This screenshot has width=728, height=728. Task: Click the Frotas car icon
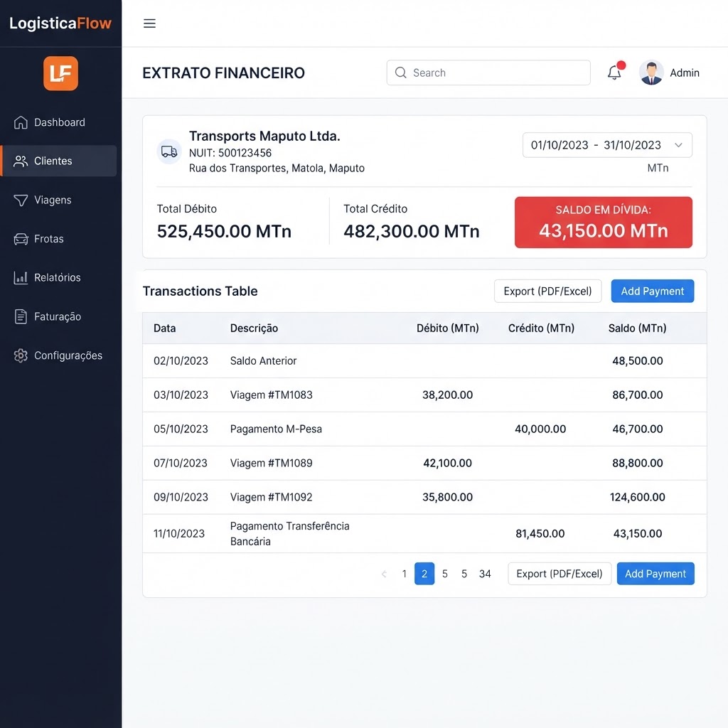21,239
